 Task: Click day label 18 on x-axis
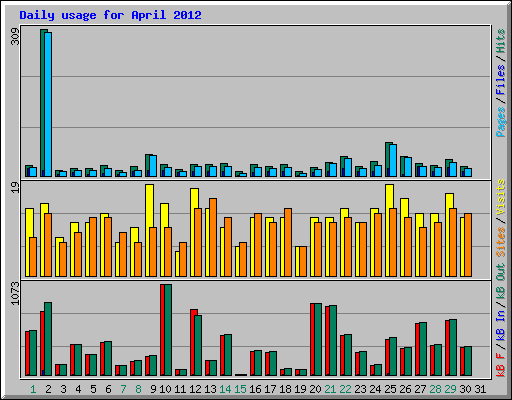coord(285,389)
